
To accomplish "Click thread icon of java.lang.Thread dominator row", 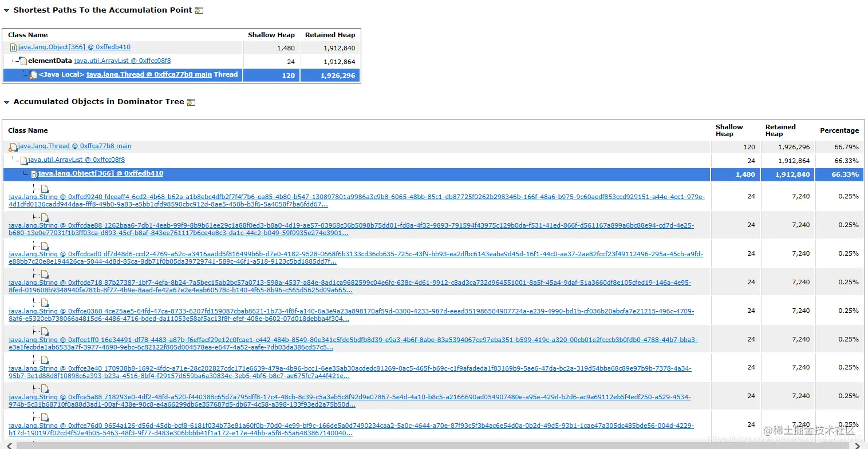I will click(x=13, y=147).
